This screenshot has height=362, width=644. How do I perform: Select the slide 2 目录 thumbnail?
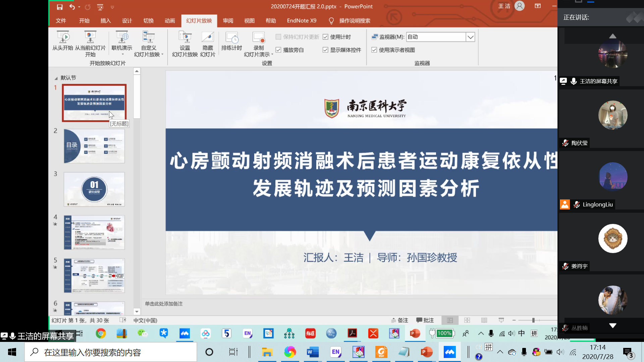point(94,146)
